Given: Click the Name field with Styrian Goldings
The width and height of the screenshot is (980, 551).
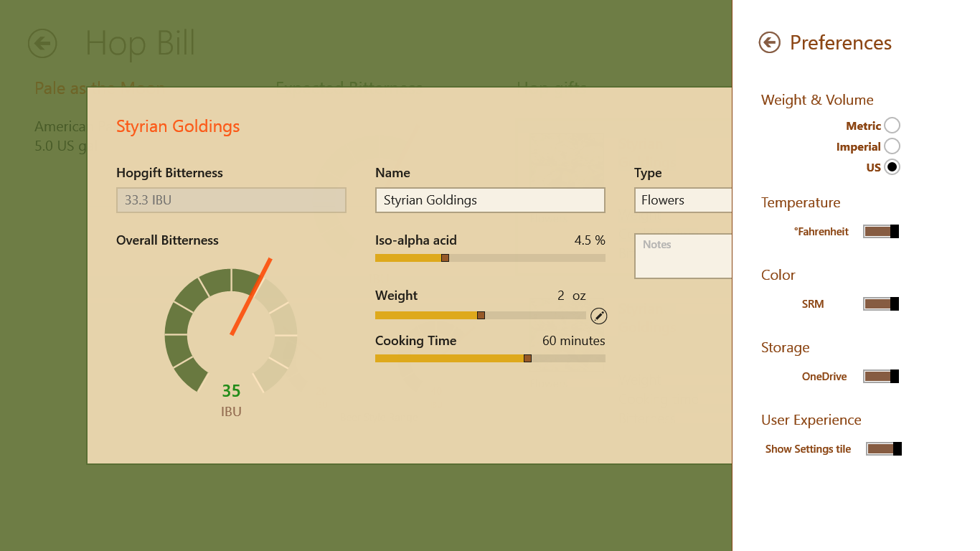Looking at the screenshot, I should click(490, 200).
